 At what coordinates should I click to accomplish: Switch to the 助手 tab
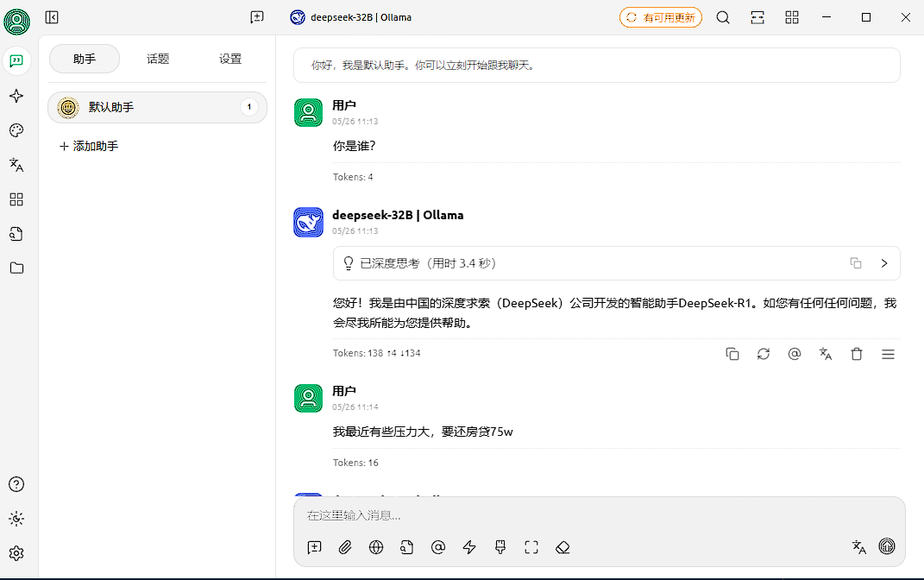[x=85, y=59]
